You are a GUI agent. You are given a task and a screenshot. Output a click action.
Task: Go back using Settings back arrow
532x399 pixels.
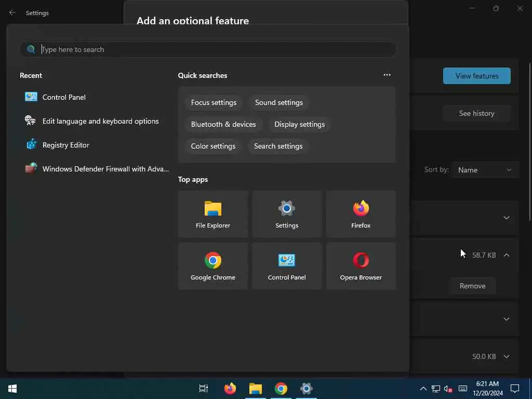pyautogui.click(x=12, y=12)
